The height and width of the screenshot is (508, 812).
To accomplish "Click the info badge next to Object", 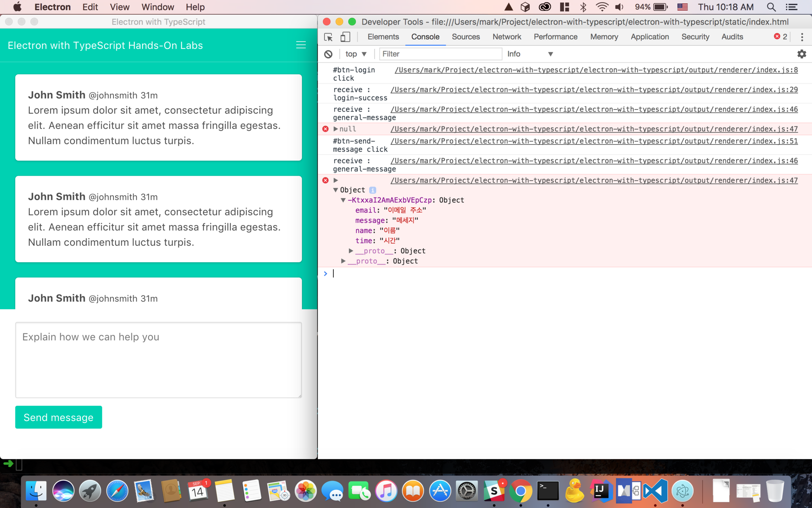I will (373, 190).
